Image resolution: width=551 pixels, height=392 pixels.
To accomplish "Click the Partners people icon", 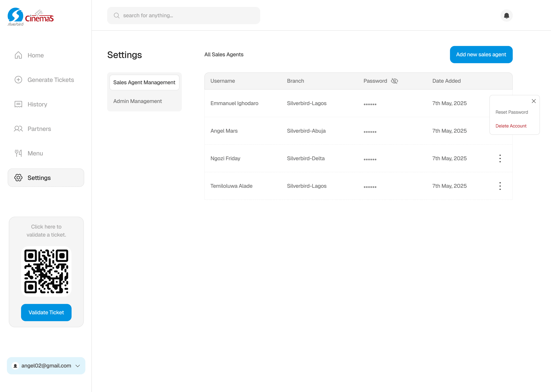I will coord(18,129).
